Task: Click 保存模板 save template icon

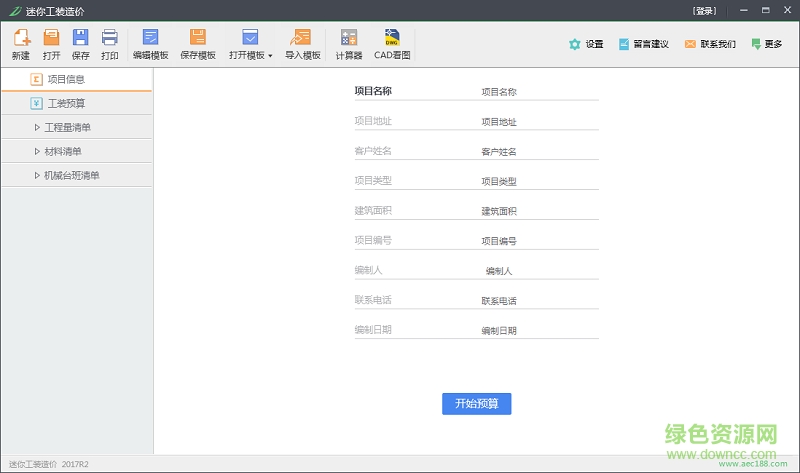Action: (198, 44)
